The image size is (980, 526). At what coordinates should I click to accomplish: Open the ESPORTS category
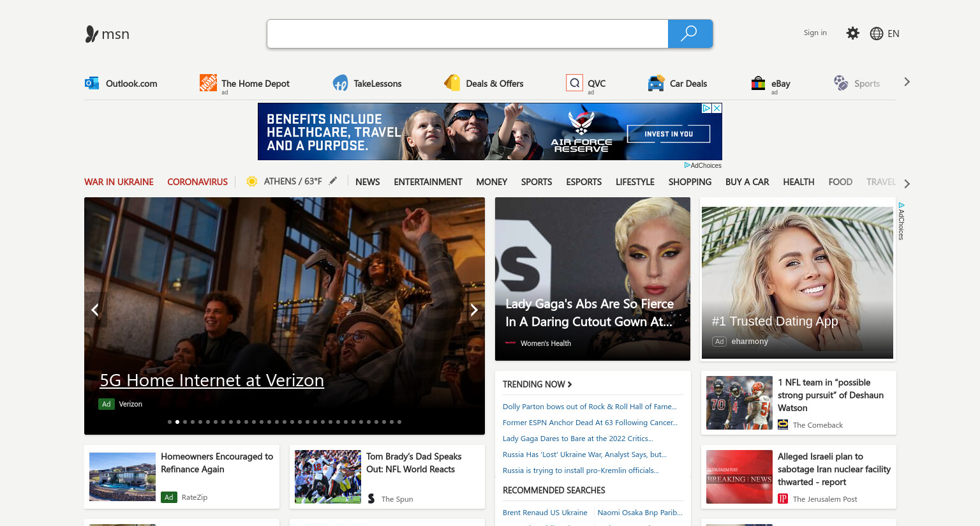(584, 182)
